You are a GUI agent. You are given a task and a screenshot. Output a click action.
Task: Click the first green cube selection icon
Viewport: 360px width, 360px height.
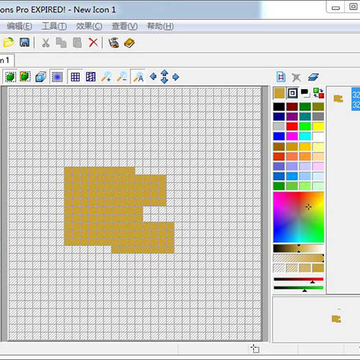(x=10, y=77)
